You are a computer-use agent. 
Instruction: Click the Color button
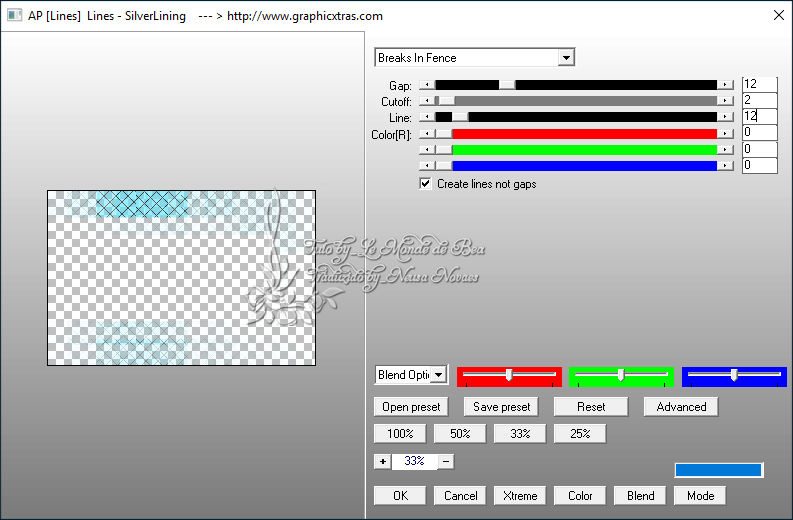tap(580, 496)
